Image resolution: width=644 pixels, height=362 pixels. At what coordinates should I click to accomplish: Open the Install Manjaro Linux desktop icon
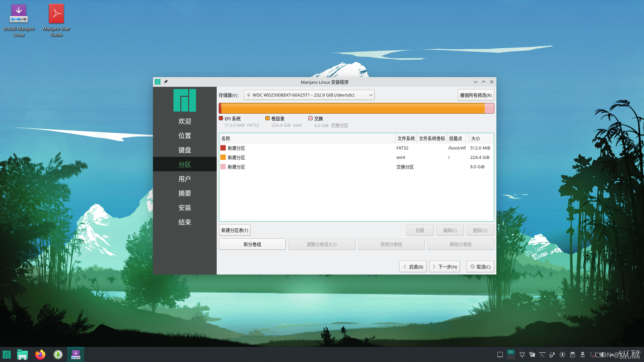coord(19,20)
